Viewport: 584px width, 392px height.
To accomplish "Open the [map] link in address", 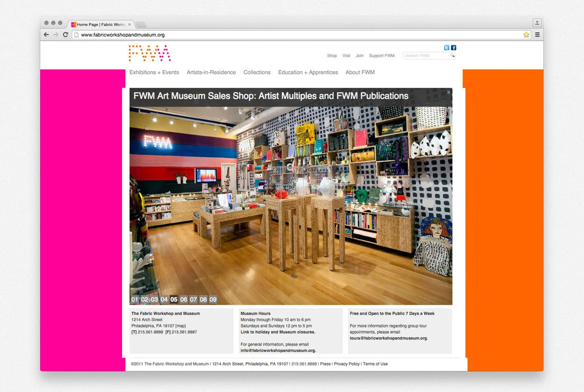I will pyautogui.click(x=180, y=326).
